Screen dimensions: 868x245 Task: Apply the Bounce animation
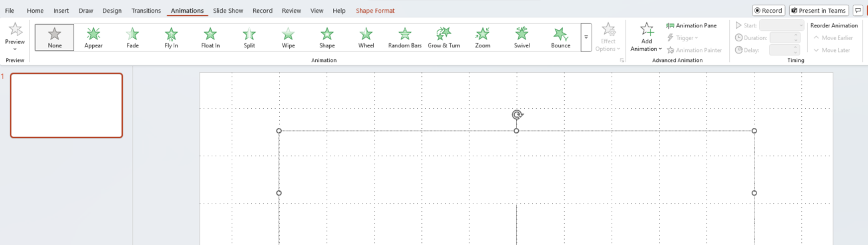coord(561,38)
